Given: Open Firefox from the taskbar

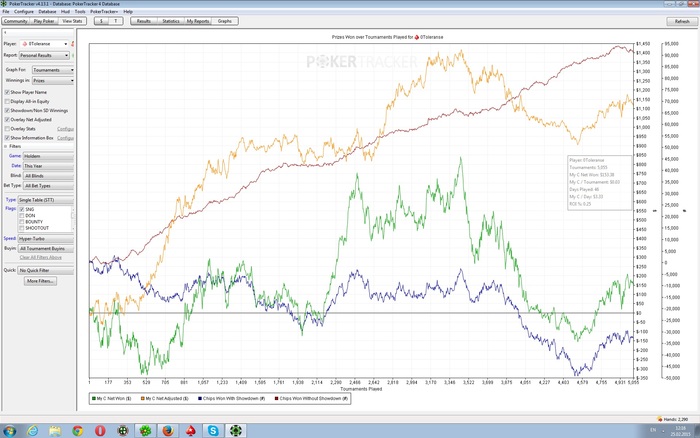Looking at the screenshot, I should (169, 430).
